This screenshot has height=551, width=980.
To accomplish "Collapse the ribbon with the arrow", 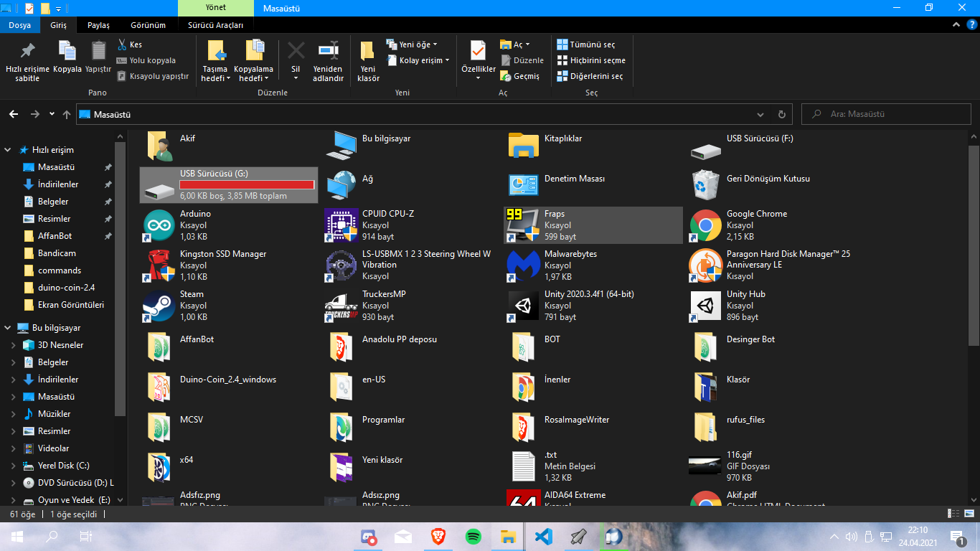I will click(956, 25).
